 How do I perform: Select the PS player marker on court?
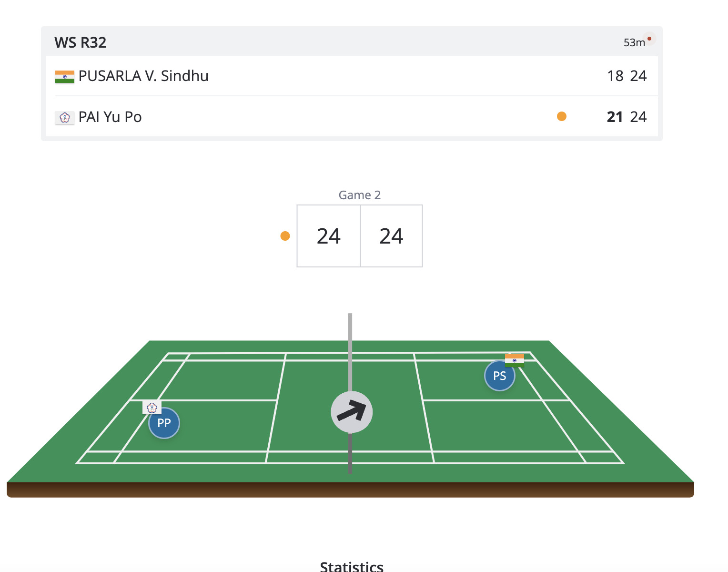(499, 376)
